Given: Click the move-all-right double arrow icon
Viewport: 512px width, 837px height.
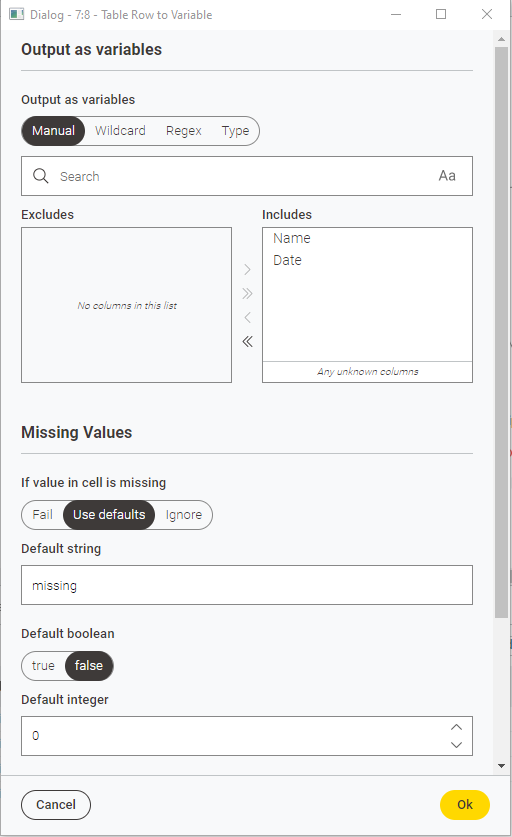Looking at the screenshot, I should click(247, 293).
